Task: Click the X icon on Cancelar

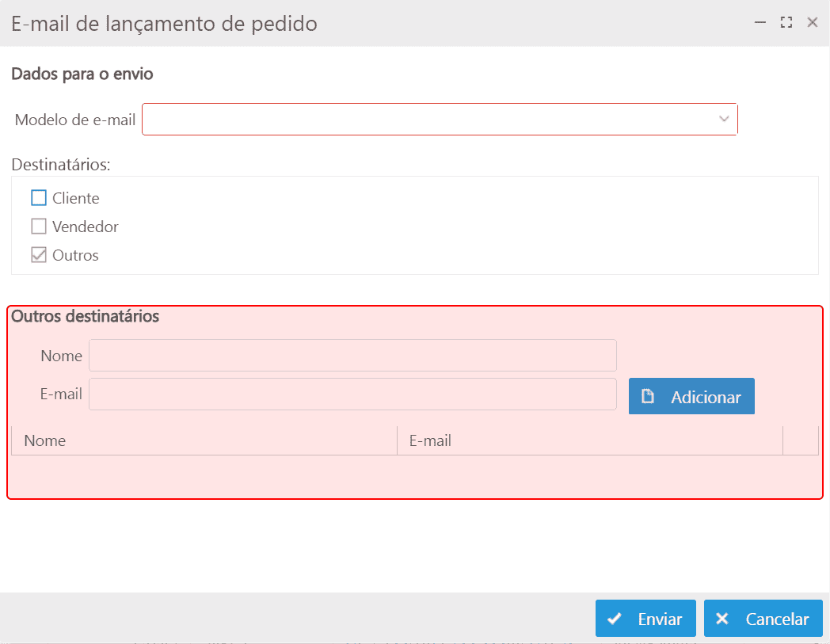Action: click(721, 619)
